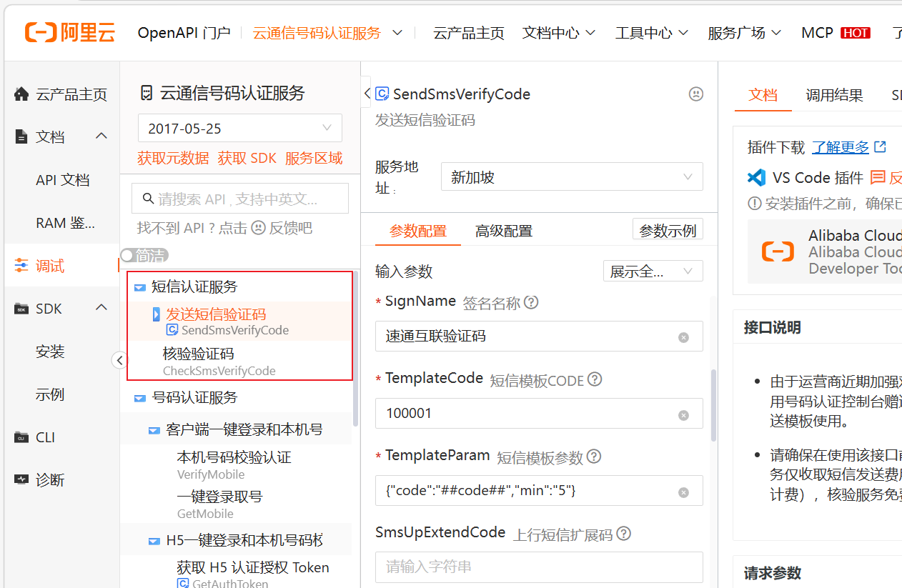Click the help icon next to 短信模板参数
This screenshot has height=588, width=902.
tap(594, 457)
